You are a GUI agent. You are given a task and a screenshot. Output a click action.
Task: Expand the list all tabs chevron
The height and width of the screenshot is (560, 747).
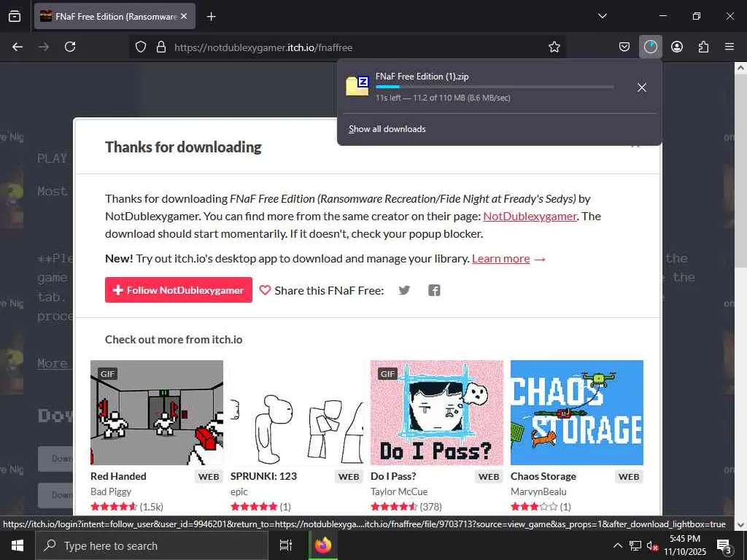tap(602, 16)
